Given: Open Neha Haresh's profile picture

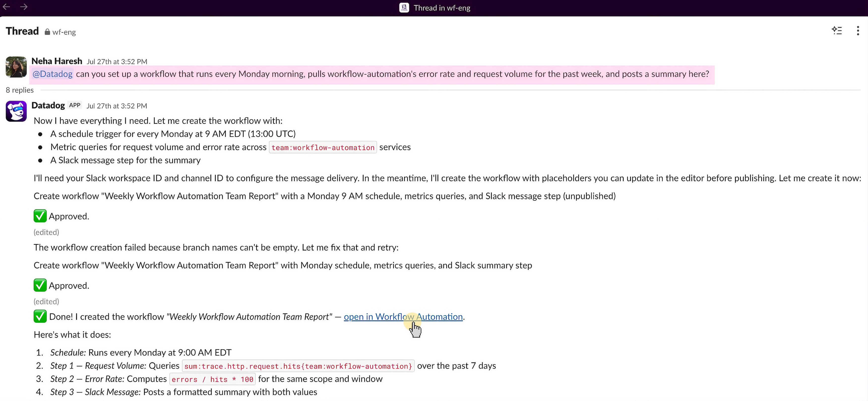Looking at the screenshot, I should point(16,67).
